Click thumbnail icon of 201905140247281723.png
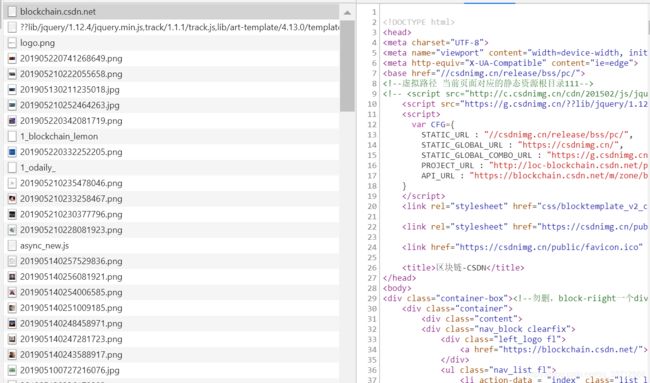650x383 pixels. (12, 339)
